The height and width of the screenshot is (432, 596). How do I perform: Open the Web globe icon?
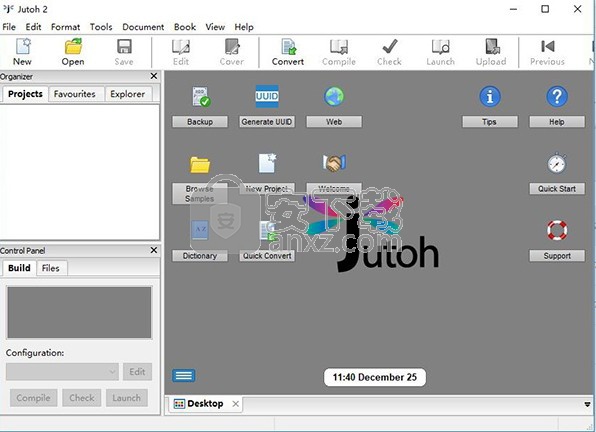(x=334, y=96)
